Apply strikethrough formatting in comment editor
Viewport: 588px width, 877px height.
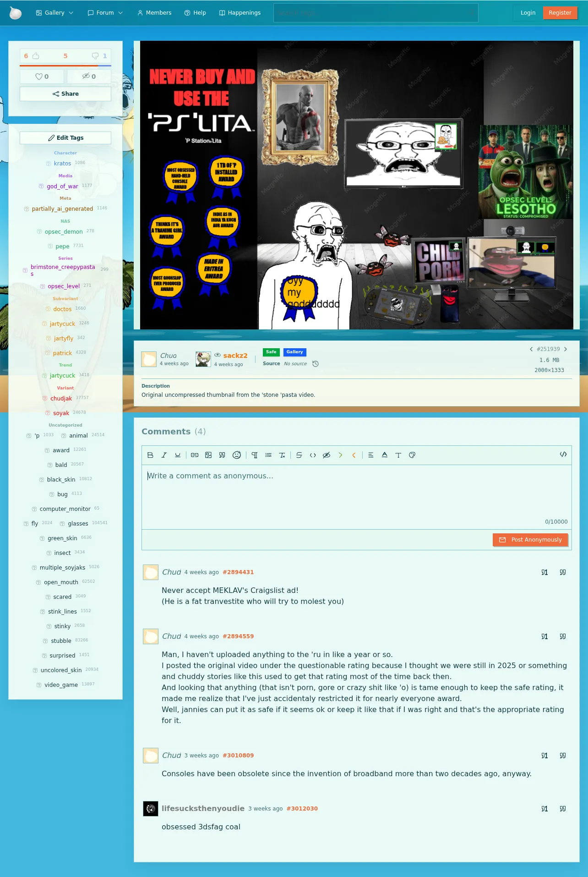299,455
